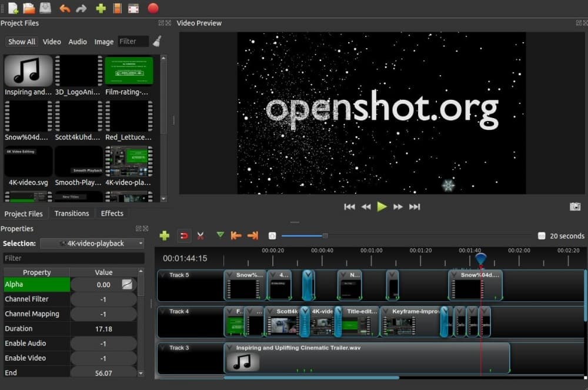Add a track with the green plus in the timeline
588x390 pixels.
pos(164,236)
